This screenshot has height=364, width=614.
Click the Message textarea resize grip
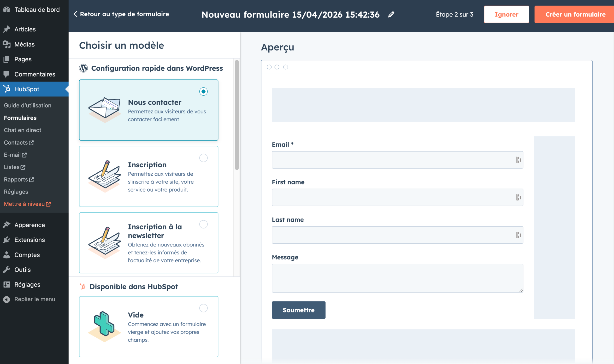pos(521,290)
